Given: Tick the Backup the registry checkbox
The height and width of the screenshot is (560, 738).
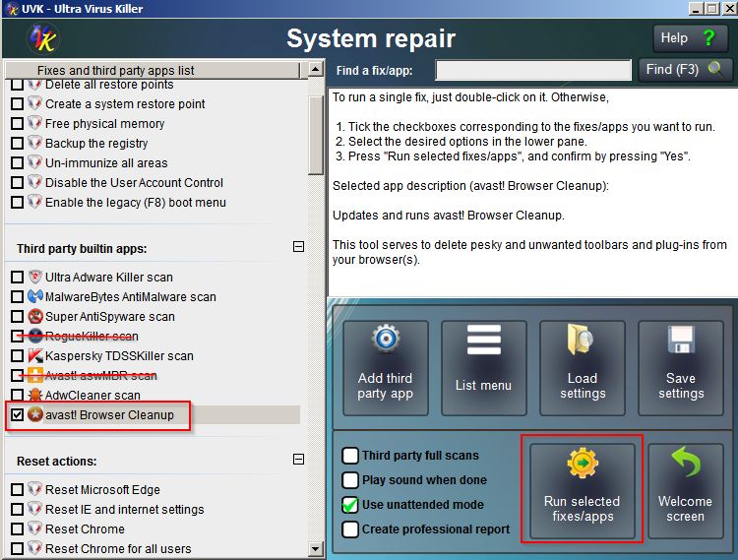Looking at the screenshot, I should coord(17,143).
